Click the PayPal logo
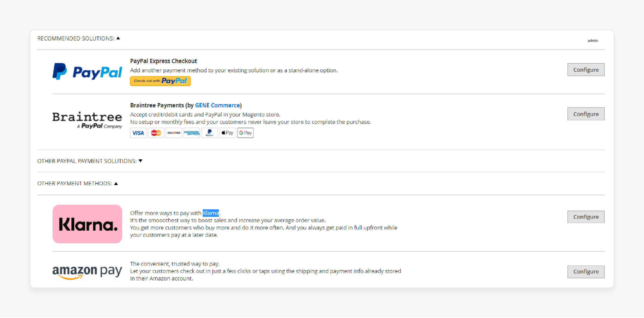 click(x=87, y=72)
